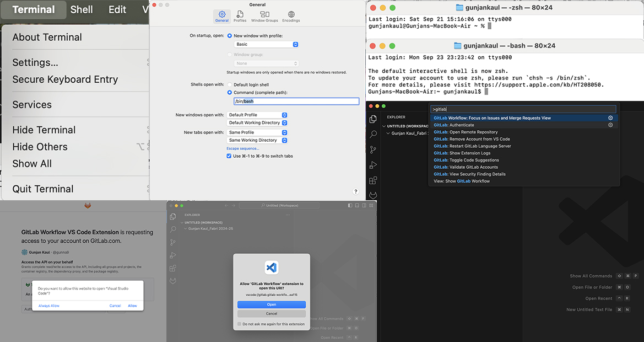This screenshot has width=644, height=342.
Task: Click Customize Layout icon in dimmed VS Code title bar
Action: [371, 205]
